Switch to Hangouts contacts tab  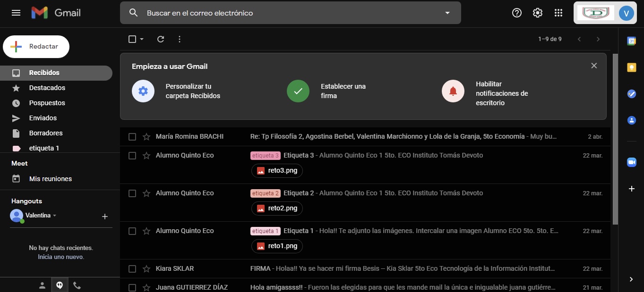click(42, 285)
